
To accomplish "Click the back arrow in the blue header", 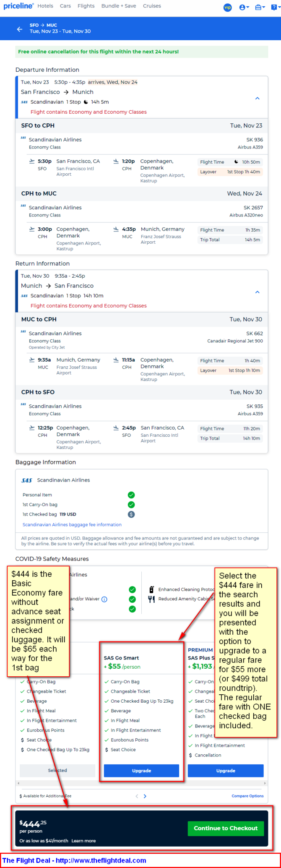I will pos(19,29).
